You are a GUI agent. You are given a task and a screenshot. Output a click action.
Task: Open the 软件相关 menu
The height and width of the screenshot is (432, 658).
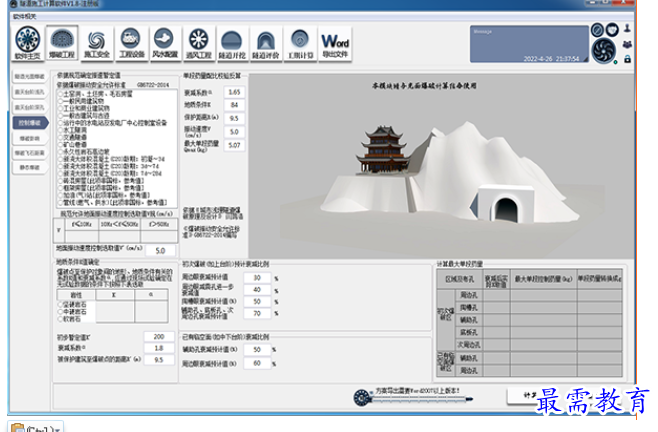coord(24,16)
